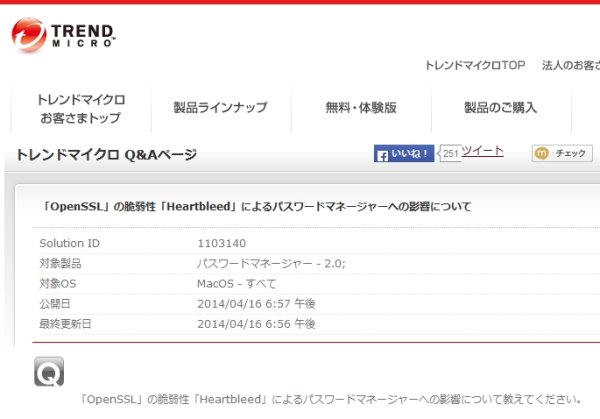The height and width of the screenshot is (419, 600).
Task: Click the トレンドマイクロ Q&Aページ heading
Action: (107, 155)
